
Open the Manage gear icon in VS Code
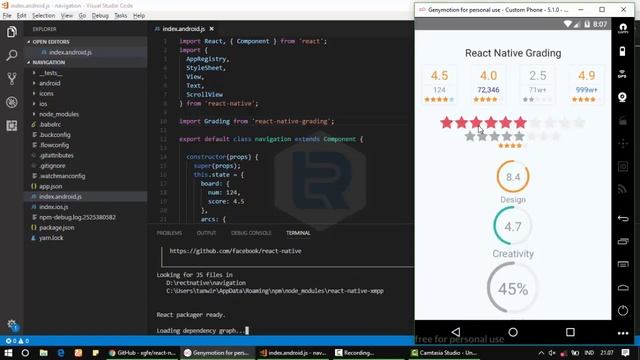11,325
